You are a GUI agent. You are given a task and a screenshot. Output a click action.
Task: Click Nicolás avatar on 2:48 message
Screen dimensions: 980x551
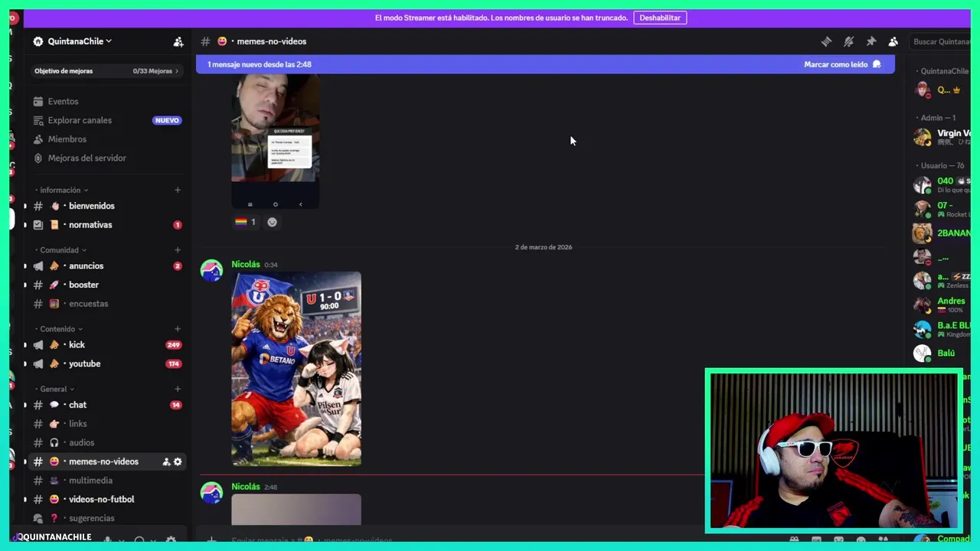[x=211, y=492]
